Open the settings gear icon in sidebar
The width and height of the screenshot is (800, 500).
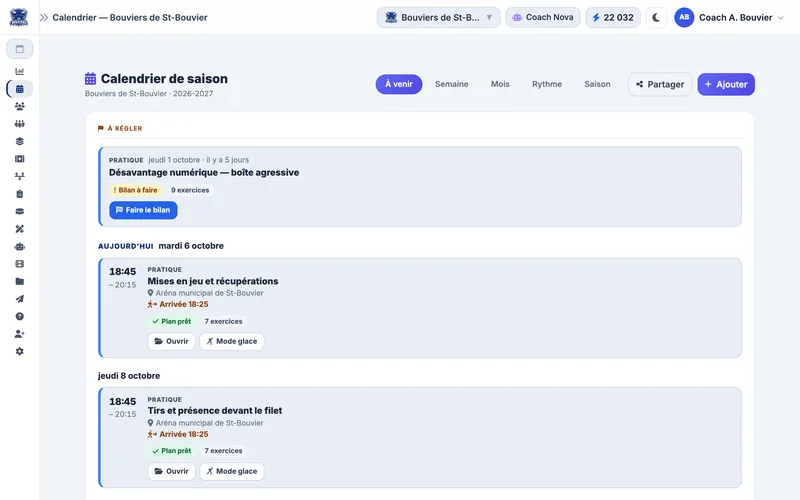[19, 352]
